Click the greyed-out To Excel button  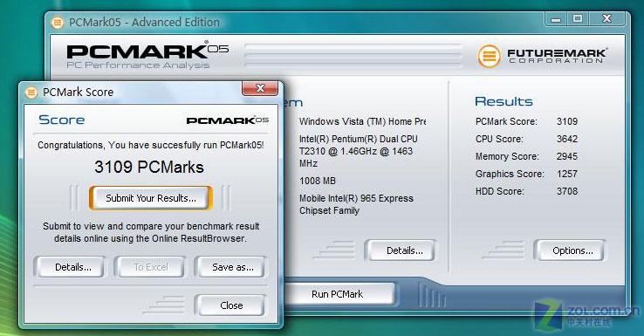(x=151, y=267)
